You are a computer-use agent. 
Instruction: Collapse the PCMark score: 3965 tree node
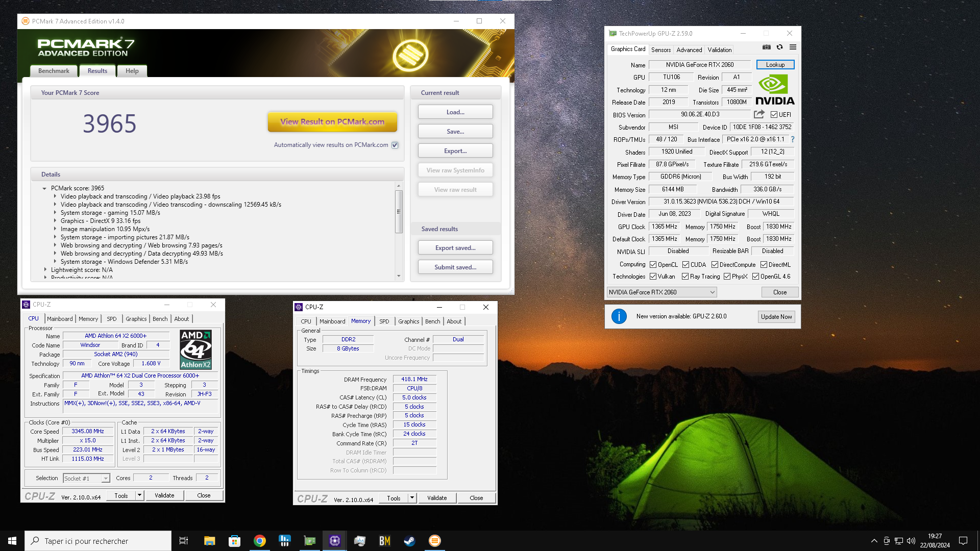(44, 188)
